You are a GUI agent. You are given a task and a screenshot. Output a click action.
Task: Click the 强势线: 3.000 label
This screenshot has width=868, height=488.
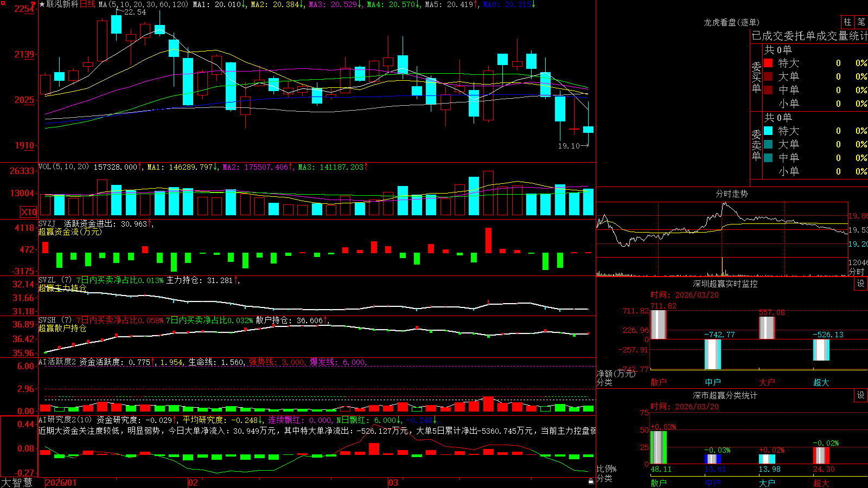(x=277, y=362)
